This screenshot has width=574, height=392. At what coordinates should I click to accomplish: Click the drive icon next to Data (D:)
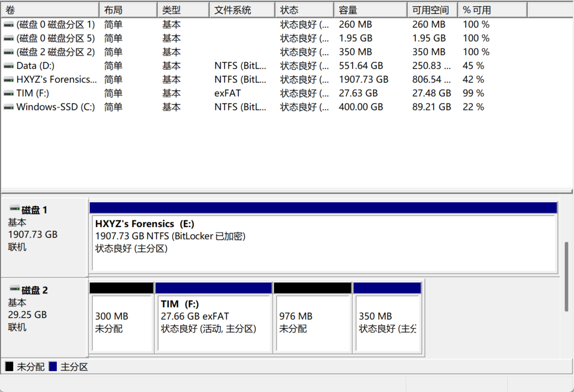[9, 66]
